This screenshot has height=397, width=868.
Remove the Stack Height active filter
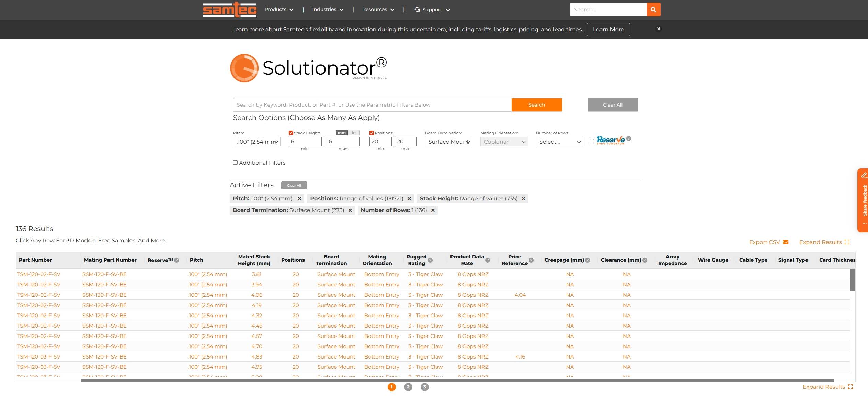pos(523,199)
